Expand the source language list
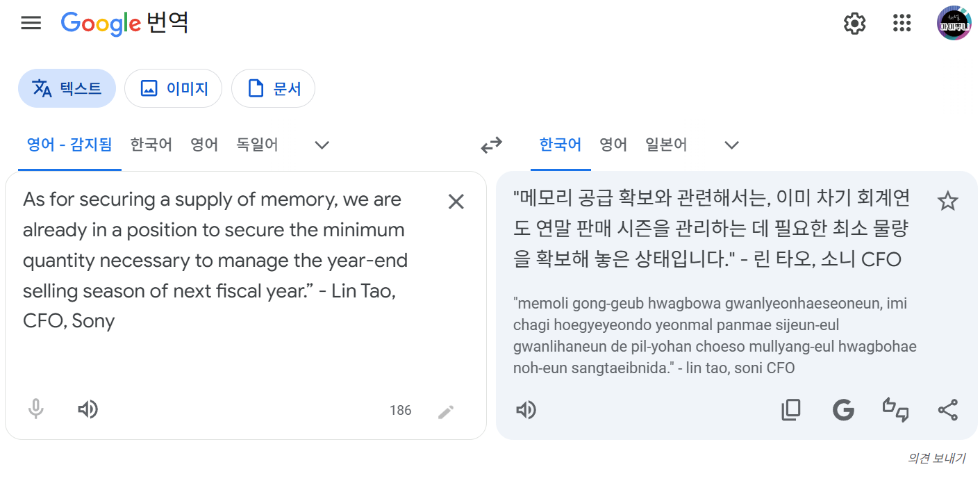 coord(321,145)
